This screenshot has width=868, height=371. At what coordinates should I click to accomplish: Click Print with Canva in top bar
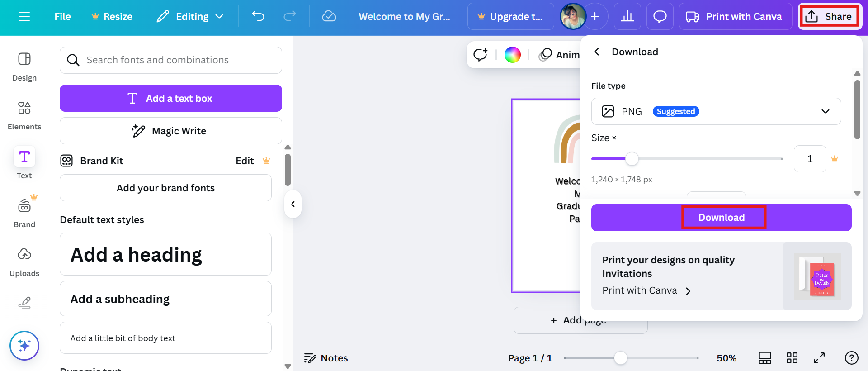(736, 17)
